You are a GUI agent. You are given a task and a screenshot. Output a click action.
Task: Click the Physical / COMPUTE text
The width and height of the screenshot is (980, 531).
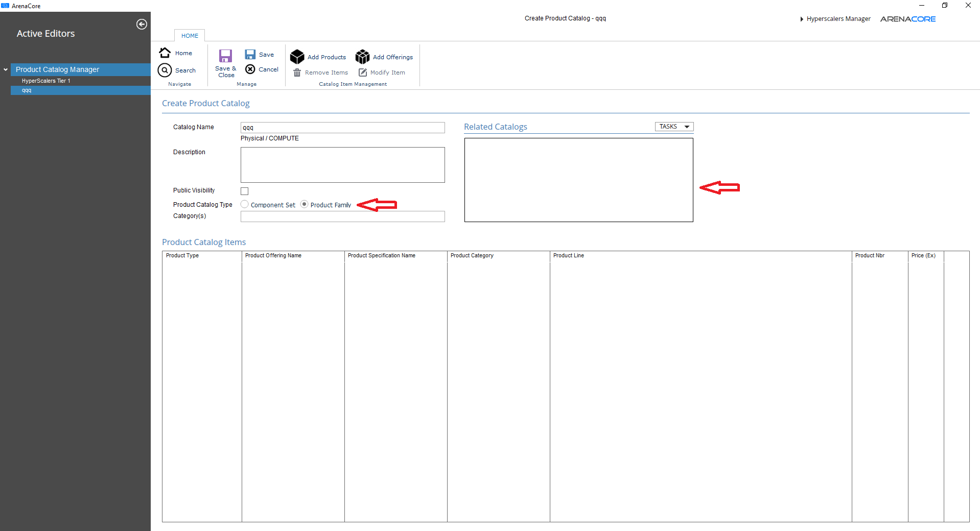point(270,138)
